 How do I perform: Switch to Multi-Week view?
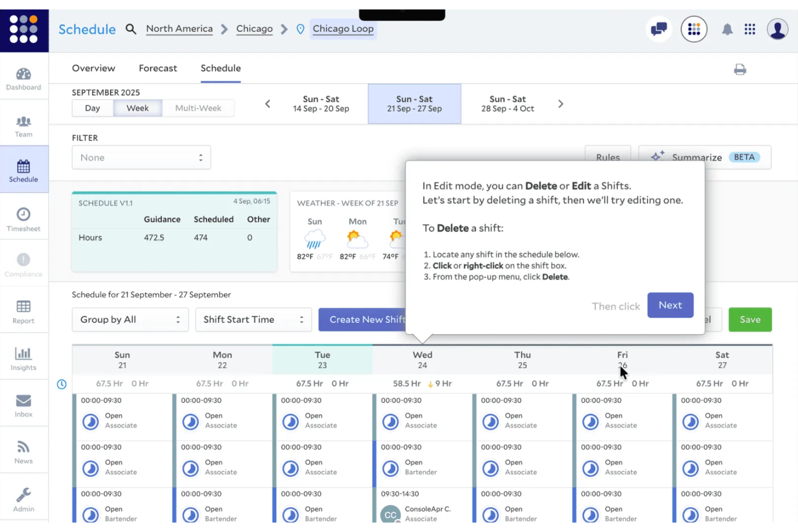[198, 108]
